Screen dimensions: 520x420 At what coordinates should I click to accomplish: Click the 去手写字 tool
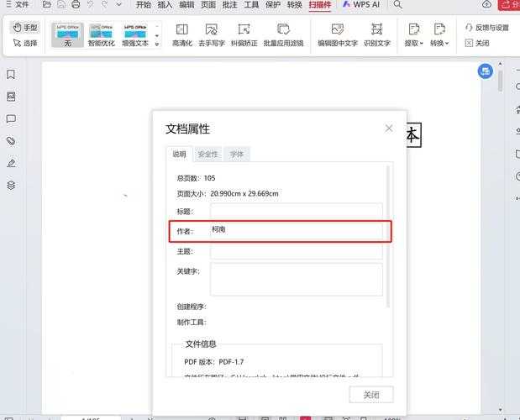[212, 35]
